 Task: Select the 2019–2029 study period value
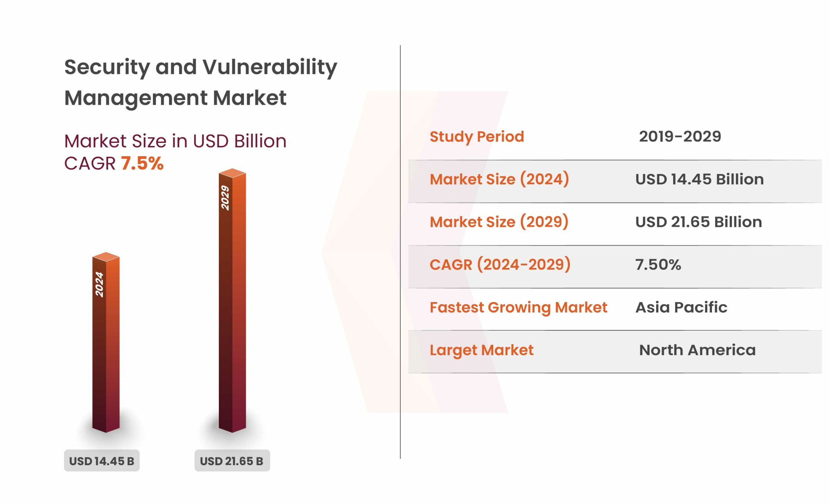coord(680,136)
